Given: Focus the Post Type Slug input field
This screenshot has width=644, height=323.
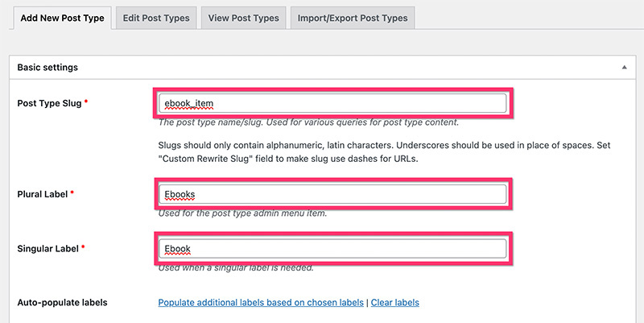Looking at the screenshot, I should [332, 103].
